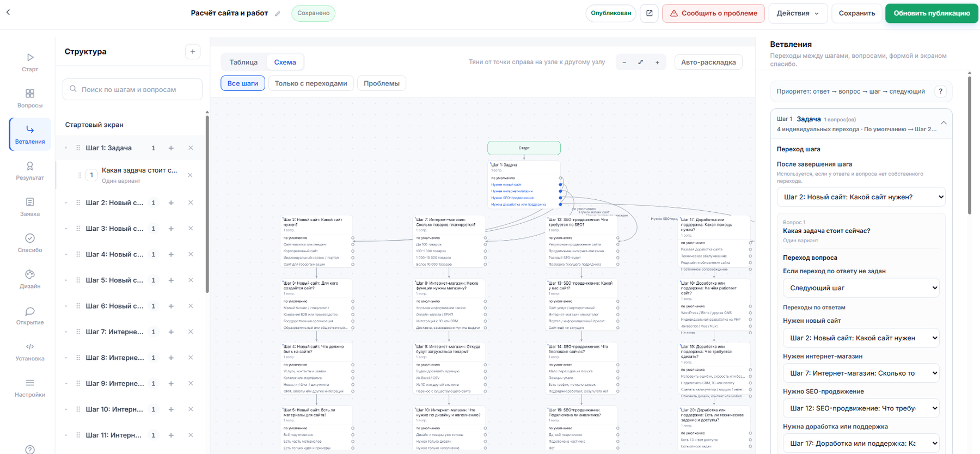Delete the question Какая задача стоит сейчас

coord(190,175)
